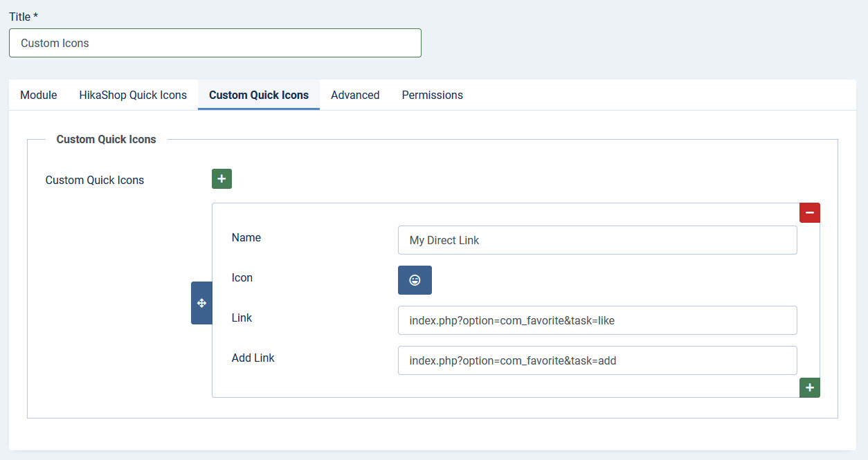
Task: Open the HikaShop Quick Icons tab
Action: coord(133,95)
